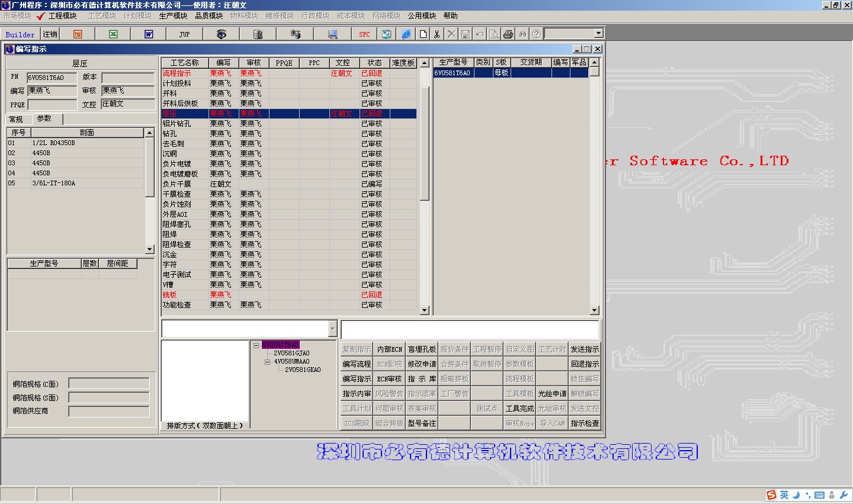Click the 发送指示 button
The height and width of the screenshot is (504, 853).
pyautogui.click(x=585, y=349)
